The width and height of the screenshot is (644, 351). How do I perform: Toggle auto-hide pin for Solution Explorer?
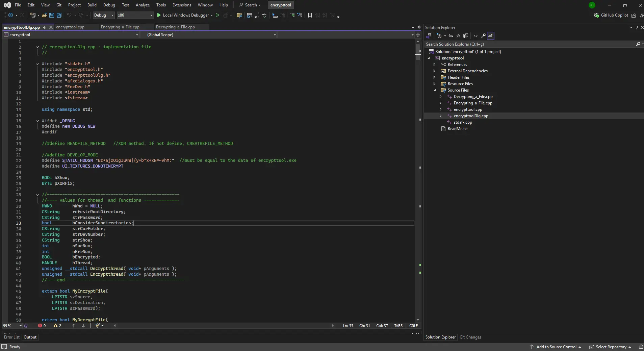pos(637,27)
